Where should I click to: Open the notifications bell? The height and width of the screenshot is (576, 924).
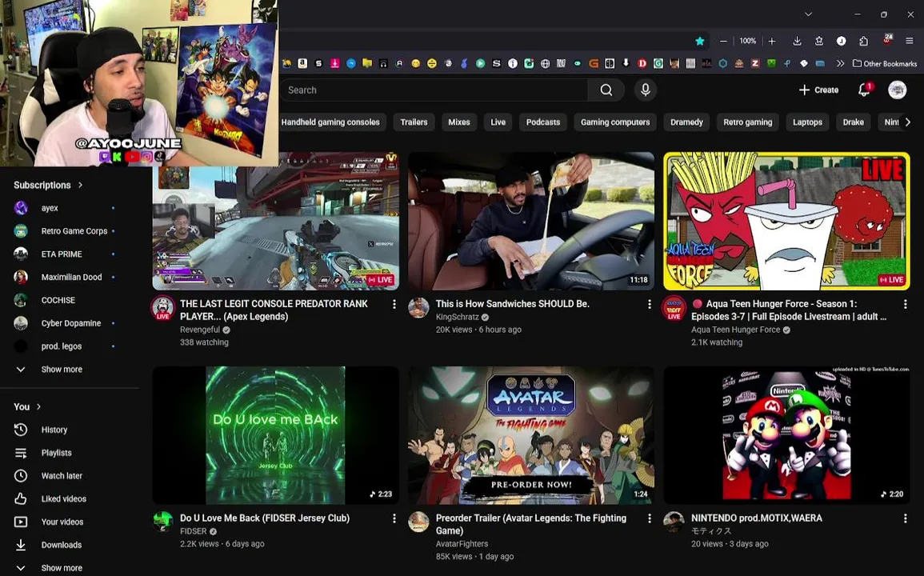(864, 90)
